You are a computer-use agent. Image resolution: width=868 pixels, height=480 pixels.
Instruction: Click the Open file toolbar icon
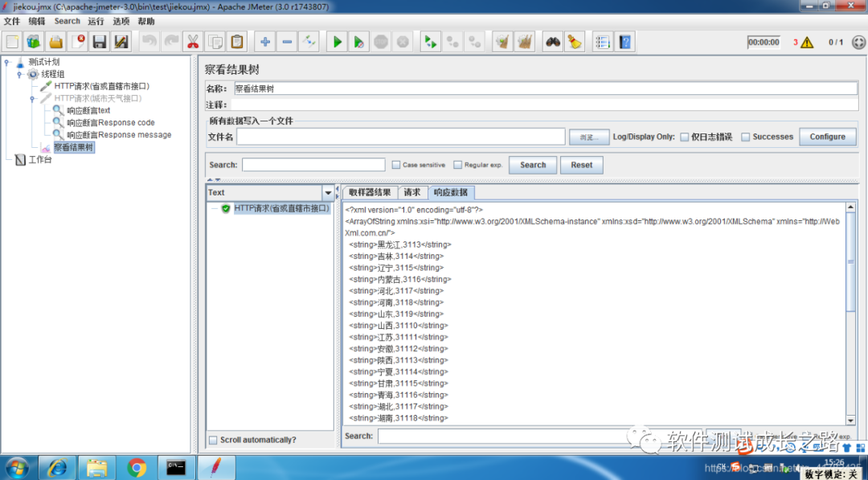(56, 42)
